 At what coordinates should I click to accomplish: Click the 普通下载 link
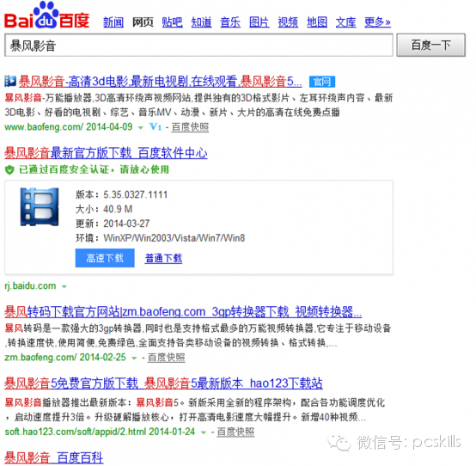point(163,258)
